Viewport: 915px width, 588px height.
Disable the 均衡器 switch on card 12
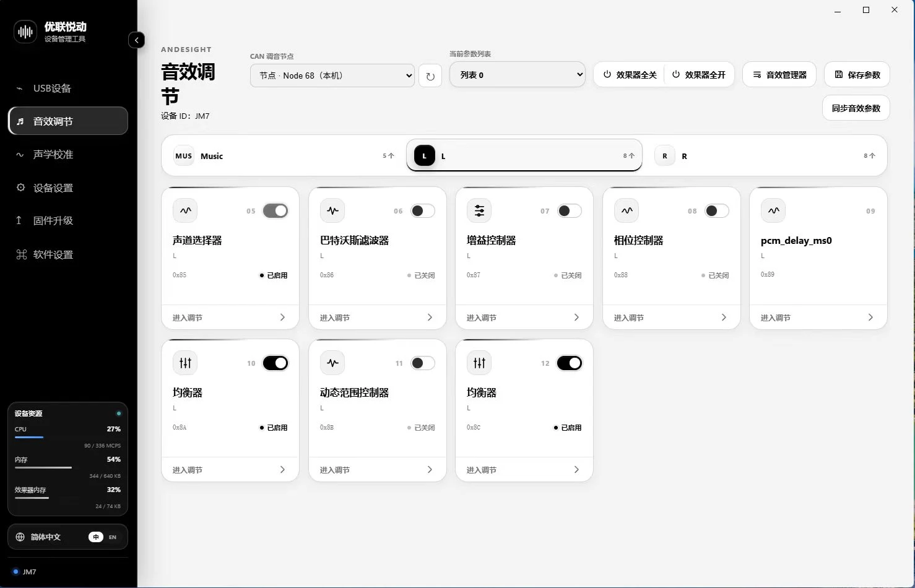570,363
